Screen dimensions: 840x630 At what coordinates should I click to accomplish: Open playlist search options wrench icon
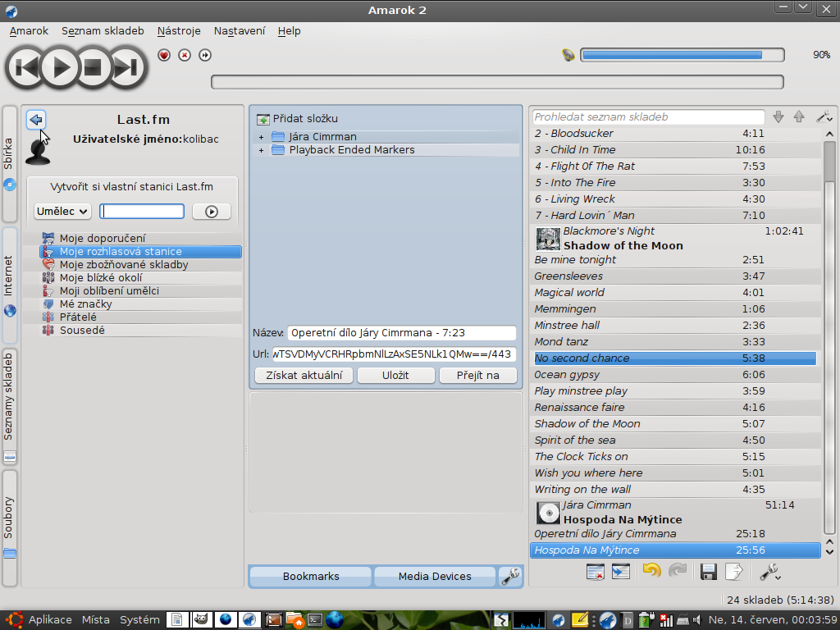(x=824, y=116)
